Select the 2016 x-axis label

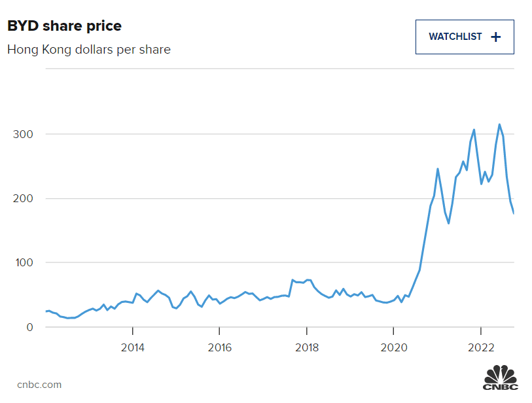coord(219,347)
